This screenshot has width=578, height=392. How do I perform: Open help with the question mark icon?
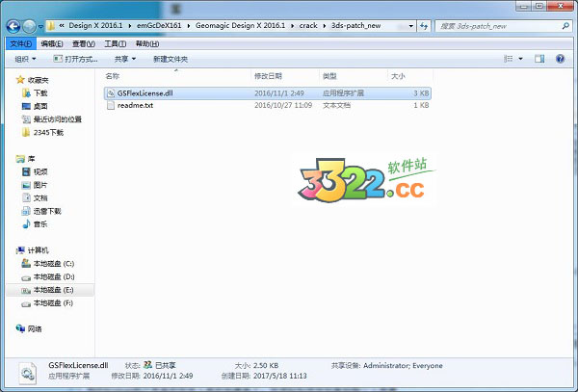tap(561, 59)
